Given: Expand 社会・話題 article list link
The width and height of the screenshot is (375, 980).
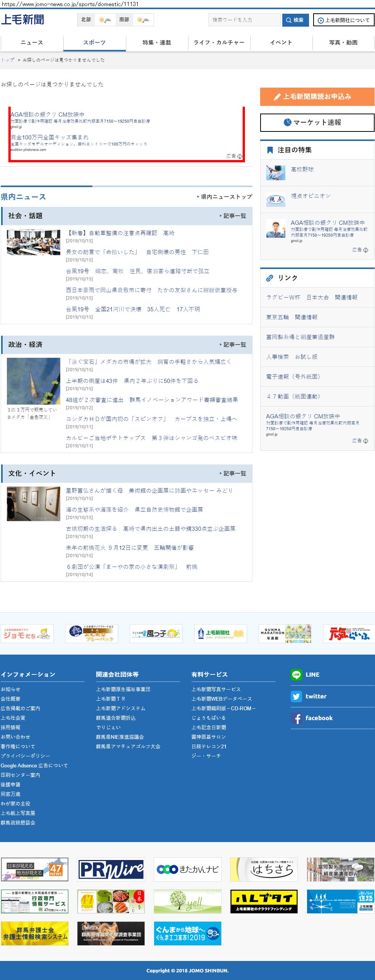Looking at the screenshot, I should [x=233, y=216].
